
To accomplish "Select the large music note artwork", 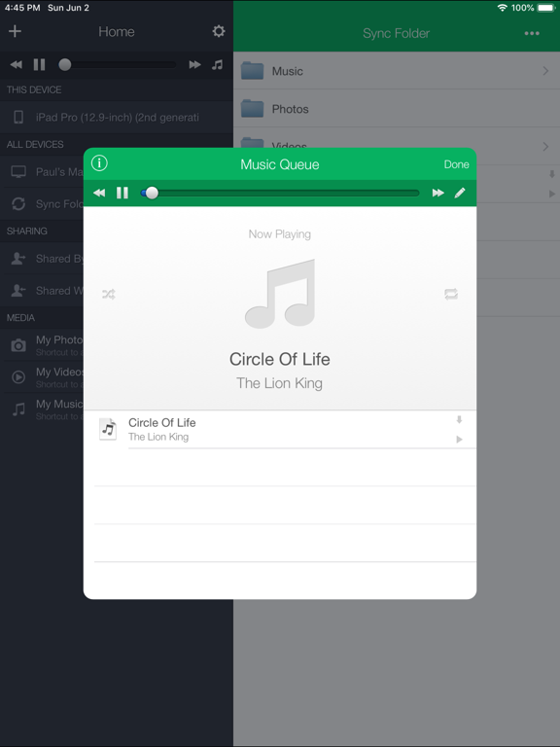I will 280,294.
